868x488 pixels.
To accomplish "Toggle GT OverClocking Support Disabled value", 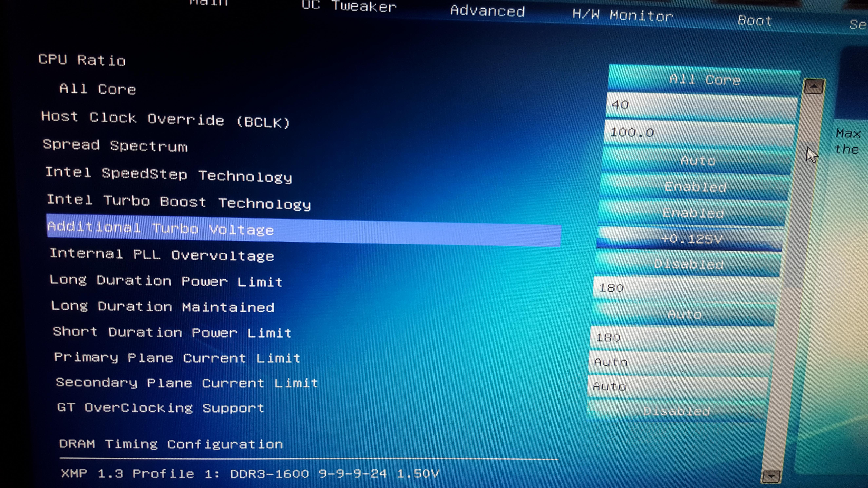I will click(x=676, y=411).
